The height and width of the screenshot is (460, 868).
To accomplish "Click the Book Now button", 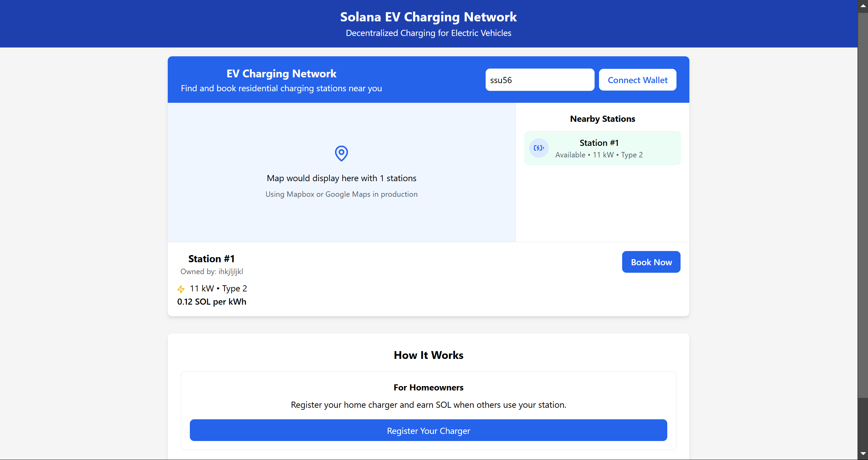I will tap(651, 262).
